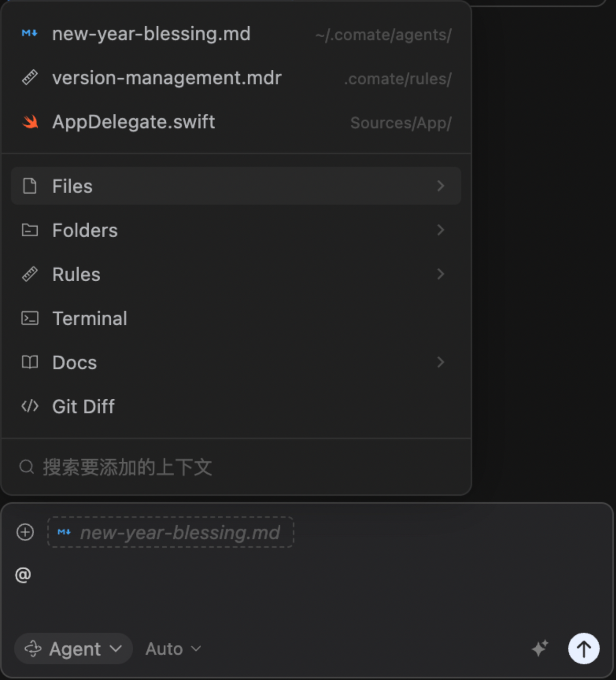Click the ruler icon beside version-management.mdr
Screen dimensions: 616x680
click(x=30, y=78)
